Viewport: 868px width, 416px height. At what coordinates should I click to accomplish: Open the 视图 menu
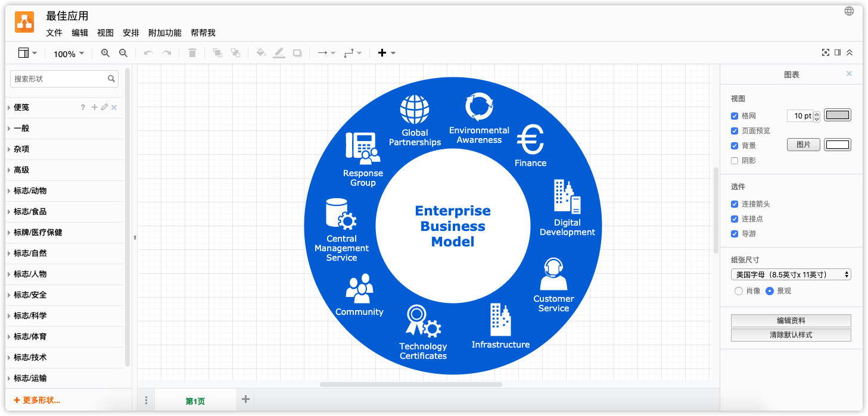(x=105, y=33)
